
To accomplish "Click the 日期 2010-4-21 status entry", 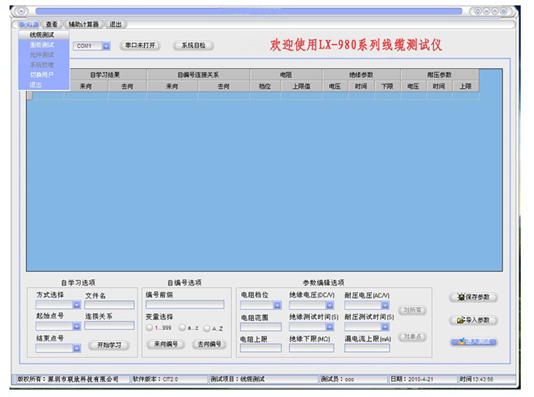I will 423,379.
